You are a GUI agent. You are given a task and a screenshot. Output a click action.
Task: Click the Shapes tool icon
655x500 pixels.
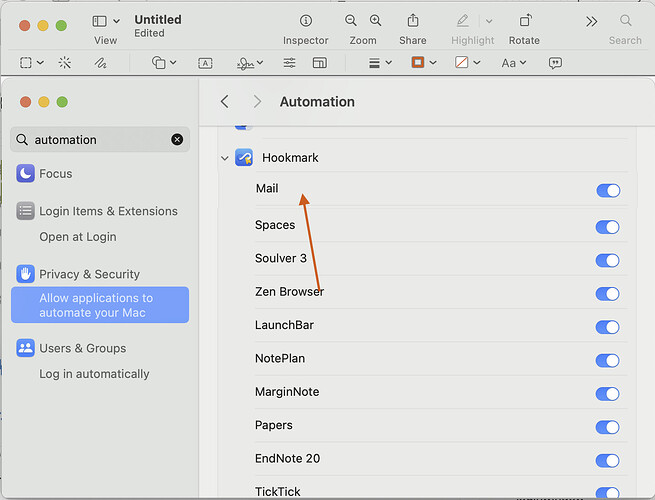(x=158, y=63)
